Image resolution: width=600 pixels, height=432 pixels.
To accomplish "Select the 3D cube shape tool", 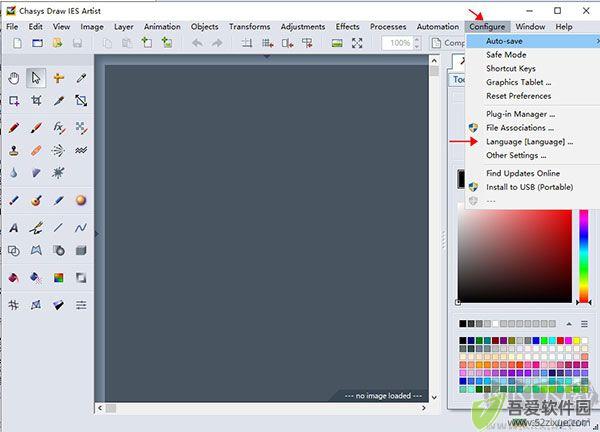I will (x=81, y=251).
